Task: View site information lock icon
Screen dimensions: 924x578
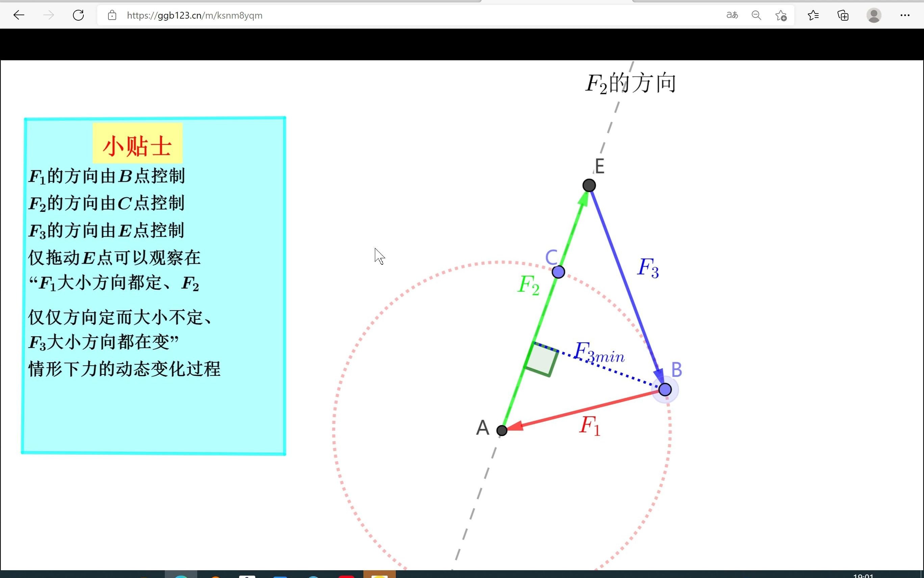Action: [x=112, y=15]
